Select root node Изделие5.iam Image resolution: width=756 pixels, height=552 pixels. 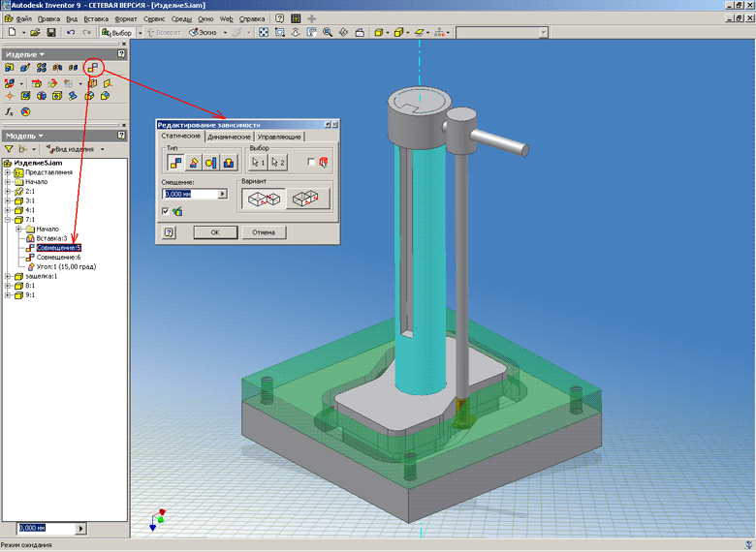38,163
